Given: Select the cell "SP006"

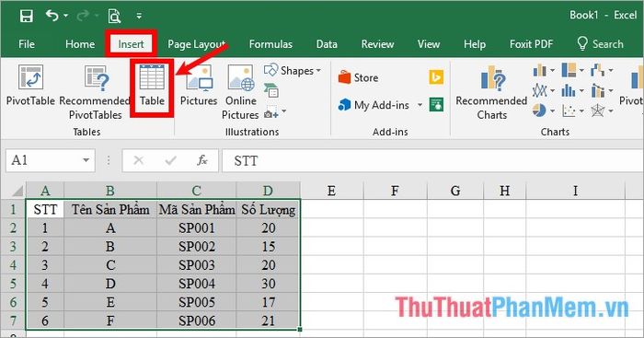Looking at the screenshot, I should pyautogui.click(x=197, y=321).
